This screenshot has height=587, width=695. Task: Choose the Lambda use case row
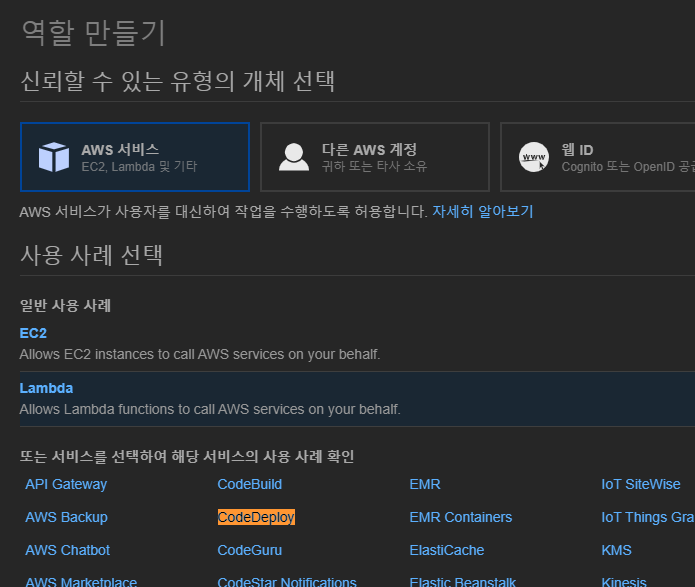click(357, 399)
